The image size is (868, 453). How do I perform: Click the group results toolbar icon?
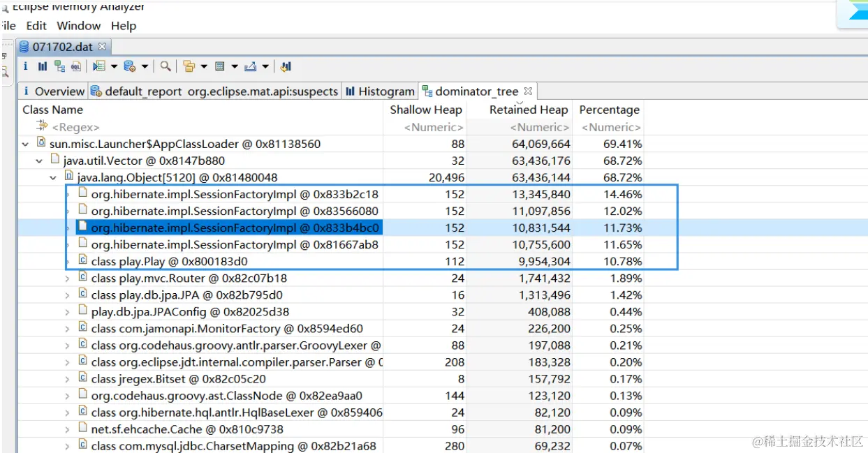tap(189, 66)
